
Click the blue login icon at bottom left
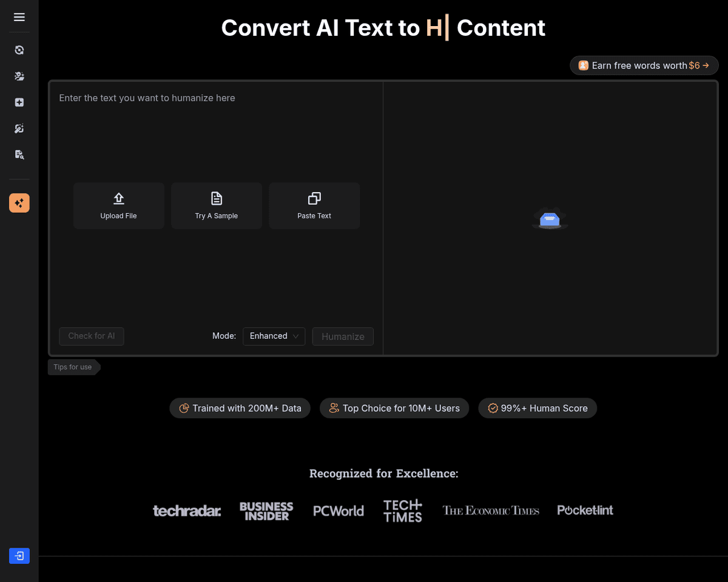[x=19, y=555]
